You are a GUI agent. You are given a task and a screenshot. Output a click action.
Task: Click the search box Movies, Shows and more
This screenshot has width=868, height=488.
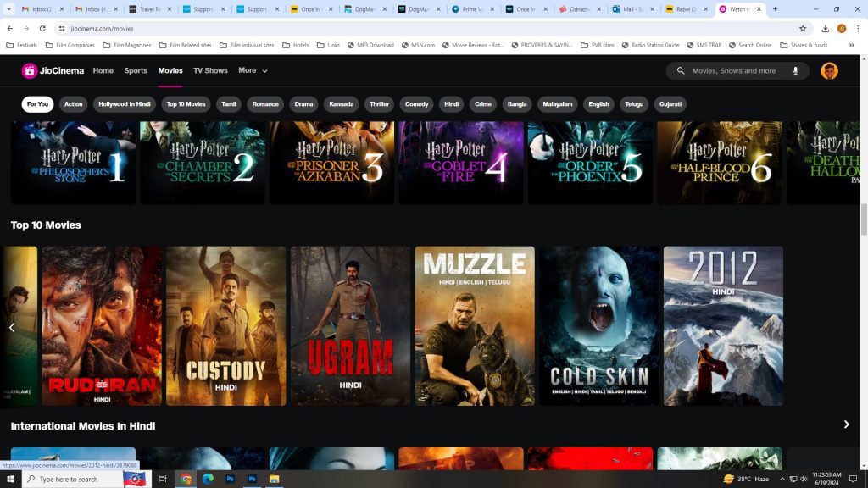click(738, 71)
